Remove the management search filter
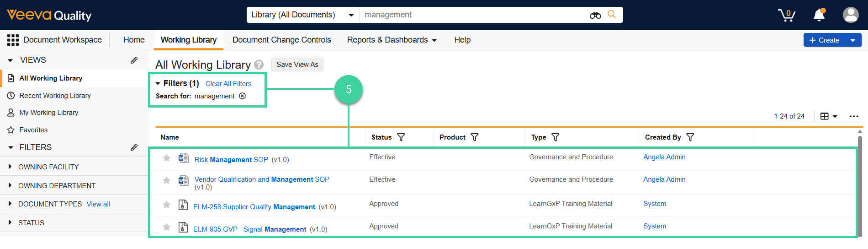Viewport: 868px width, 249px height. coord(243,96)
